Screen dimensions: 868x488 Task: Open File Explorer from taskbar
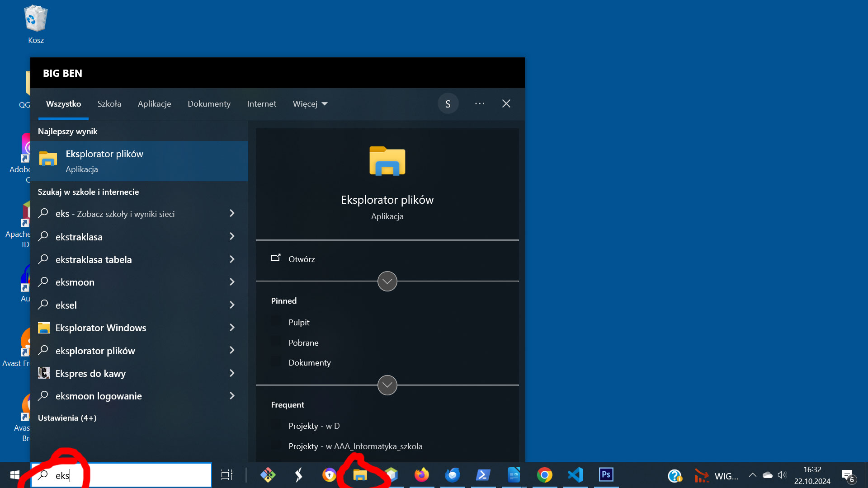click(x=360, y=475)
